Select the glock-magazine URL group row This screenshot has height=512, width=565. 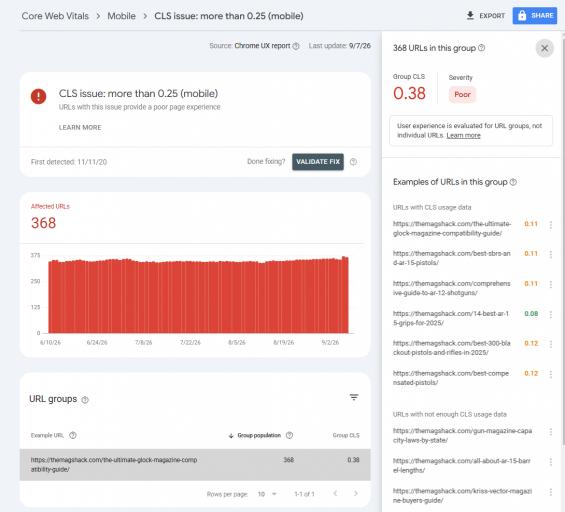[195, 464]
